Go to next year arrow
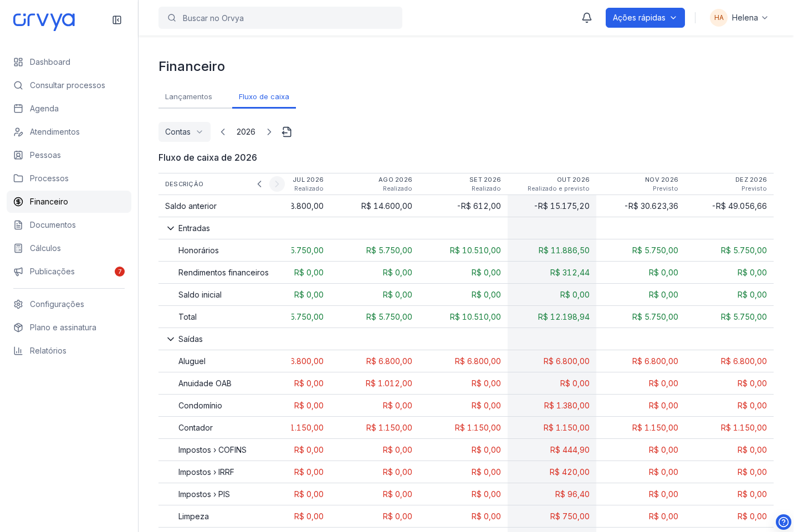798x532 pixels. (x=269, y=132)
